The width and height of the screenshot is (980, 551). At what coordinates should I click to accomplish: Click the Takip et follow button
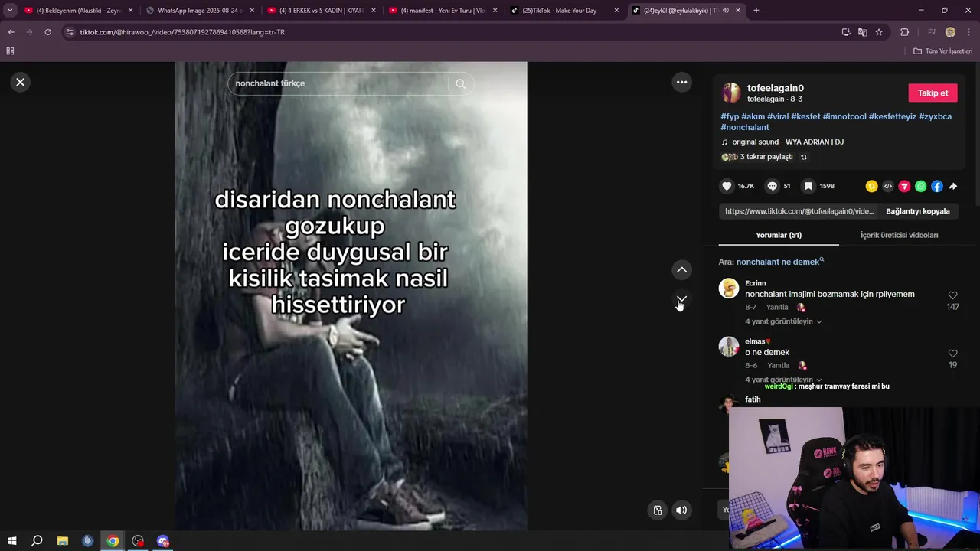[933, 93]
